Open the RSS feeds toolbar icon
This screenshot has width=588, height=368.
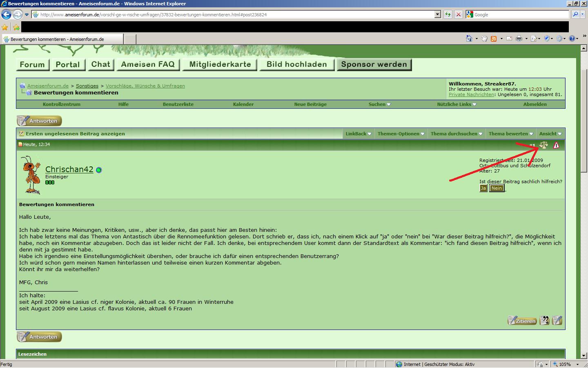(494, 38)
